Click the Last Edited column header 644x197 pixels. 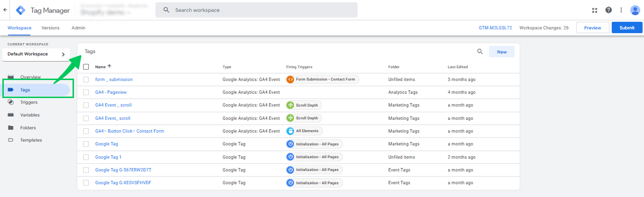458,67
